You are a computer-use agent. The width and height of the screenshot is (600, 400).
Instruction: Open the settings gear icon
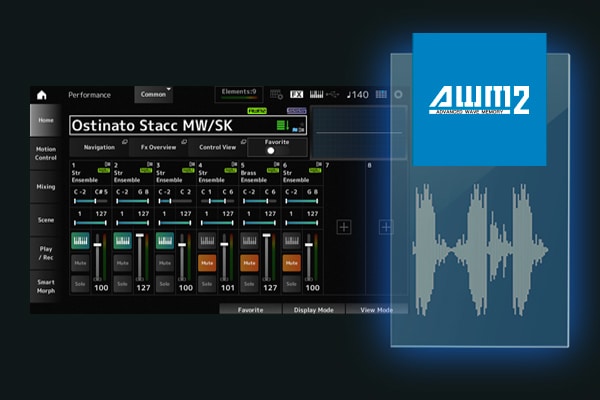pyautogui.click(x=398, y=95)
